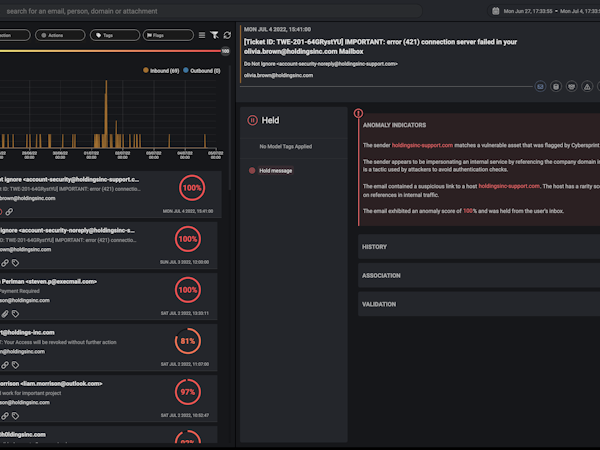Click the anomaly score slider handle at 100
The height and width of the screenshot is (450, 600).
pos(225,51)
